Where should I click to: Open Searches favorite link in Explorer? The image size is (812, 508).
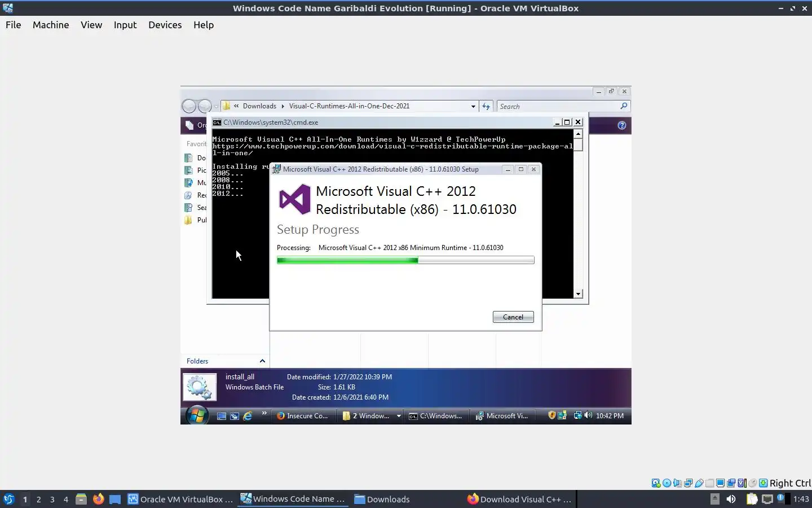(195, 208)
